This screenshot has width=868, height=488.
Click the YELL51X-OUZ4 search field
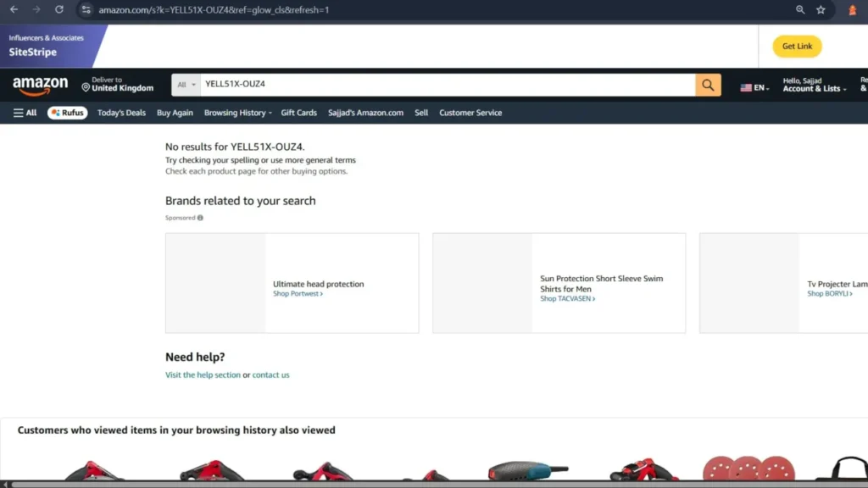(448, 85)
